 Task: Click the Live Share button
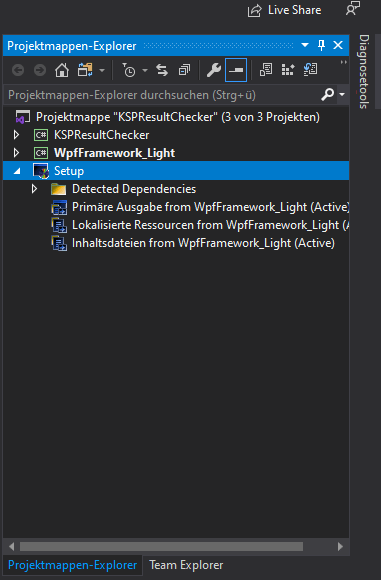coord(284,10)
